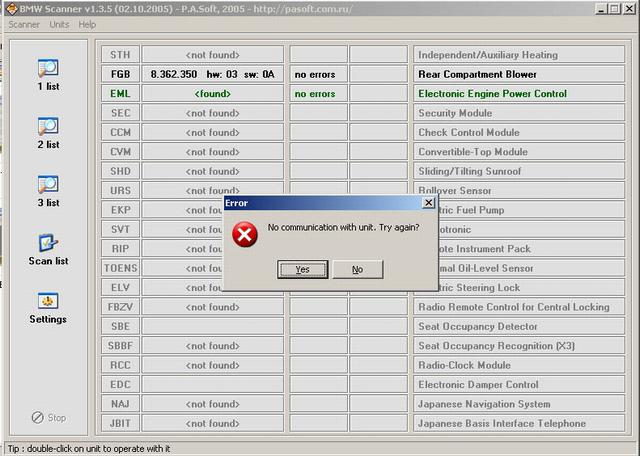Select the EML unit code cell

[x=119, y=94]
